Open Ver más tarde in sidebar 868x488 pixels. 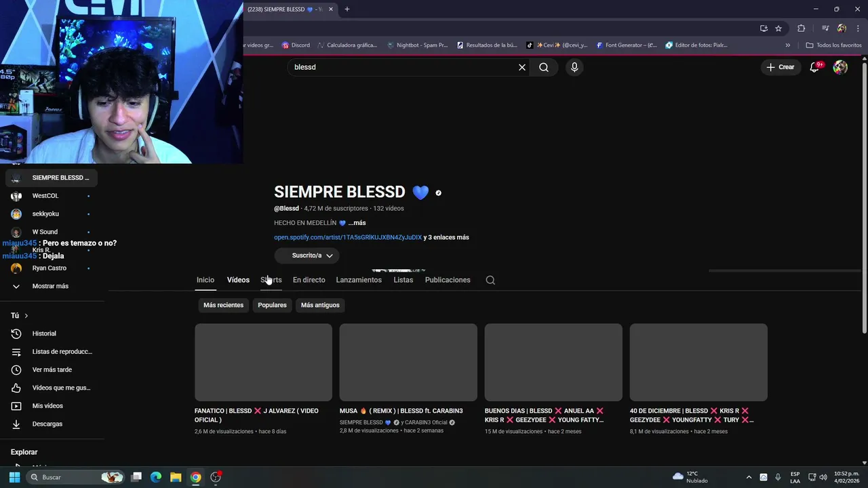51,369
